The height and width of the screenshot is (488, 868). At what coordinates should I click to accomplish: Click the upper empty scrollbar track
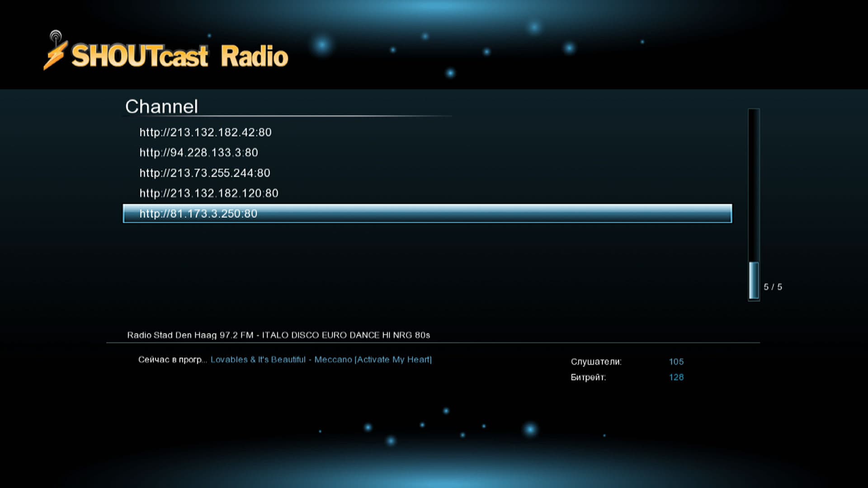click(x=754, y=181)
